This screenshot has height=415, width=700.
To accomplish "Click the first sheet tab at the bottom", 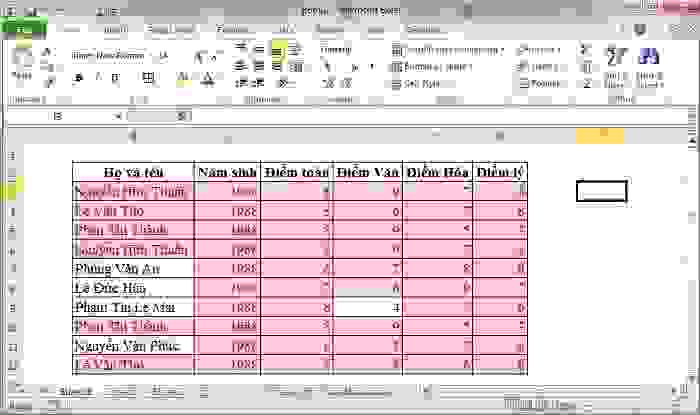I will (x=75, y=392).
